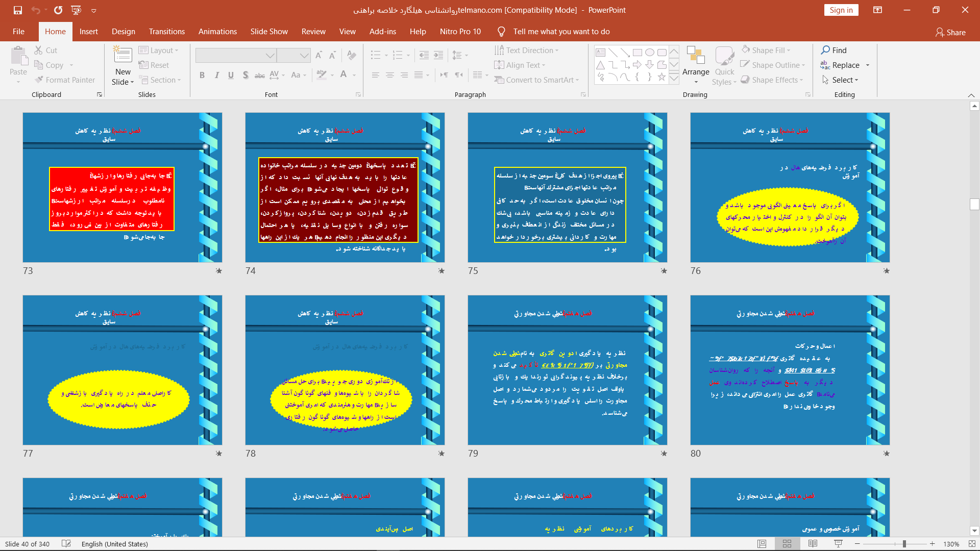Viewport: 980px width, 551px height.
Task: Click the Arrange icon
Action: point(696,55)
